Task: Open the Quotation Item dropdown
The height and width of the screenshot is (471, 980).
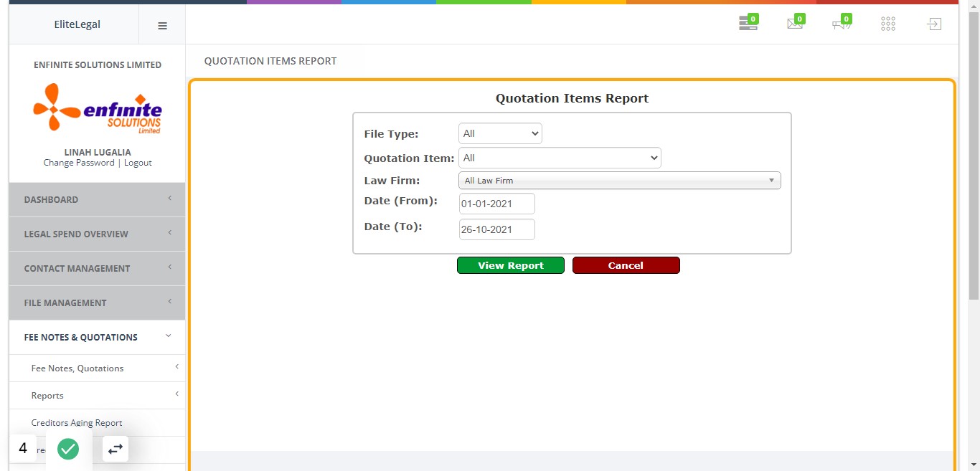Action: click(560, 158)
